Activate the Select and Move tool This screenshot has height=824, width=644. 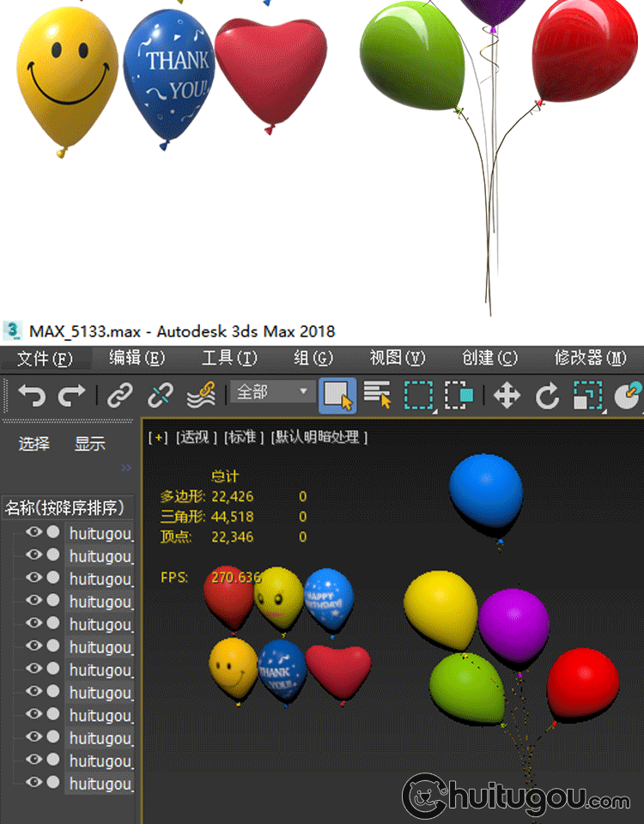pos(507,395)
